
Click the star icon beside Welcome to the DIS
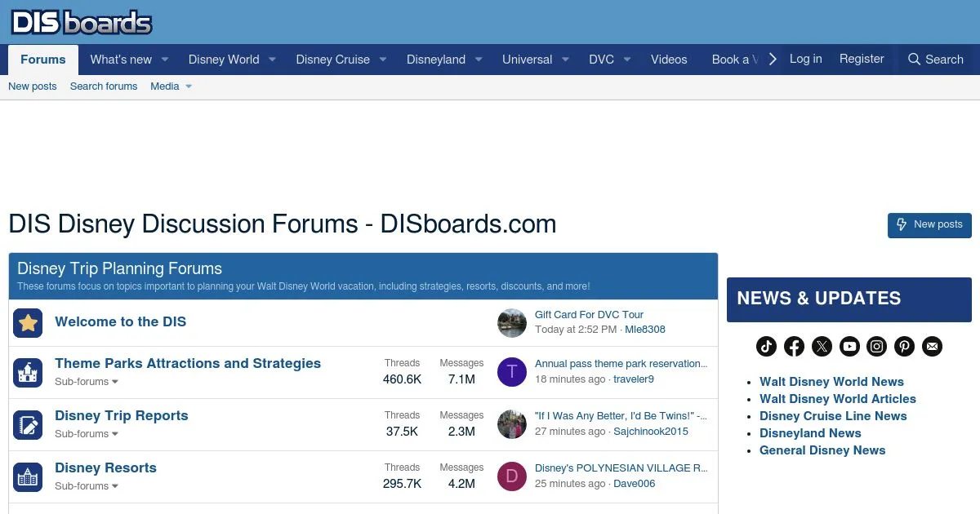pyautogui.click(x=28, y=323)
